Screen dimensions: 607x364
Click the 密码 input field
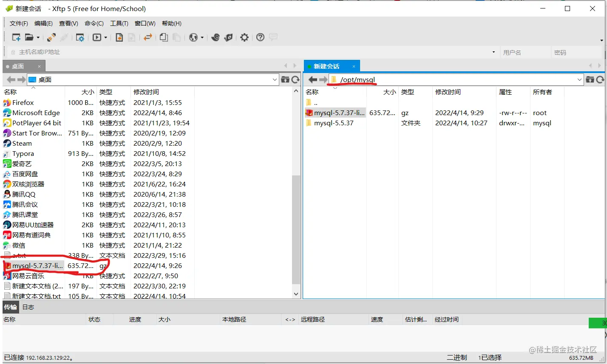point(577,52)
